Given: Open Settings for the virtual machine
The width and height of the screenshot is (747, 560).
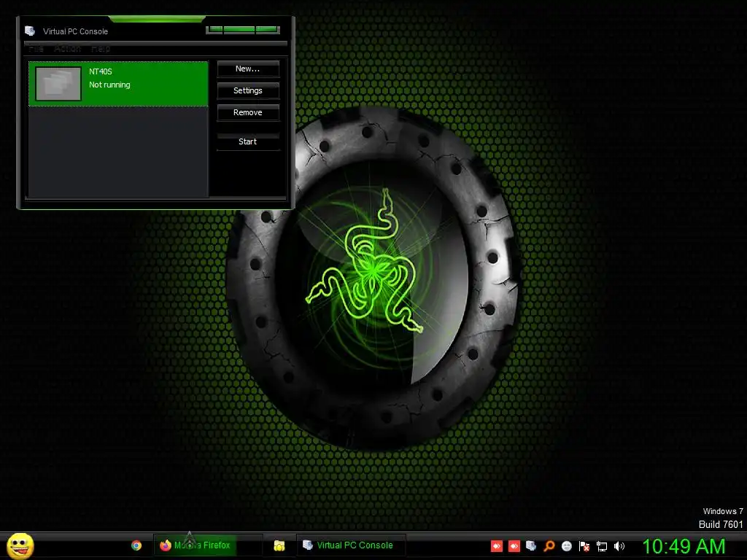Looking at the screenshot, I should coord(248,90).
